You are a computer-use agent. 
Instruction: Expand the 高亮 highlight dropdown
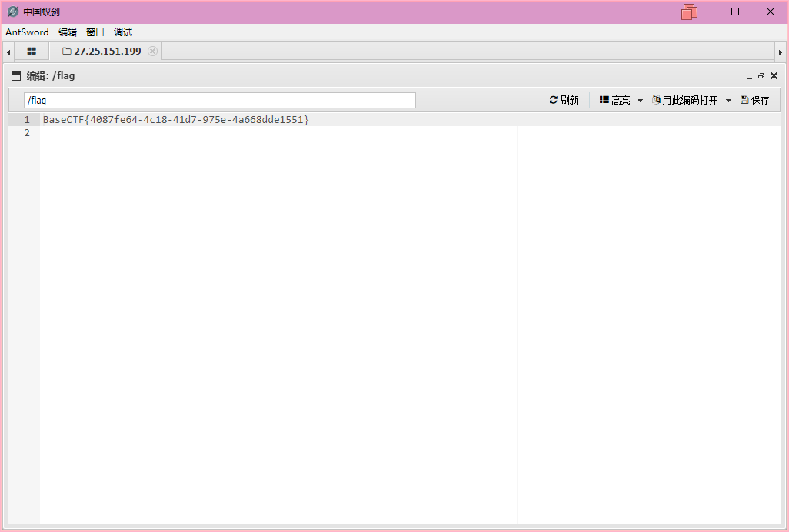point(621,100)
